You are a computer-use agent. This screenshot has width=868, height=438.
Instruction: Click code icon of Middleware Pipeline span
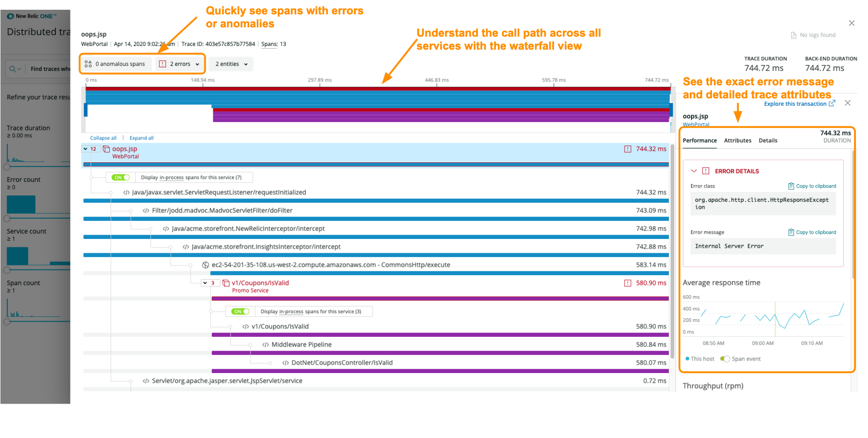tap(266, 345)
